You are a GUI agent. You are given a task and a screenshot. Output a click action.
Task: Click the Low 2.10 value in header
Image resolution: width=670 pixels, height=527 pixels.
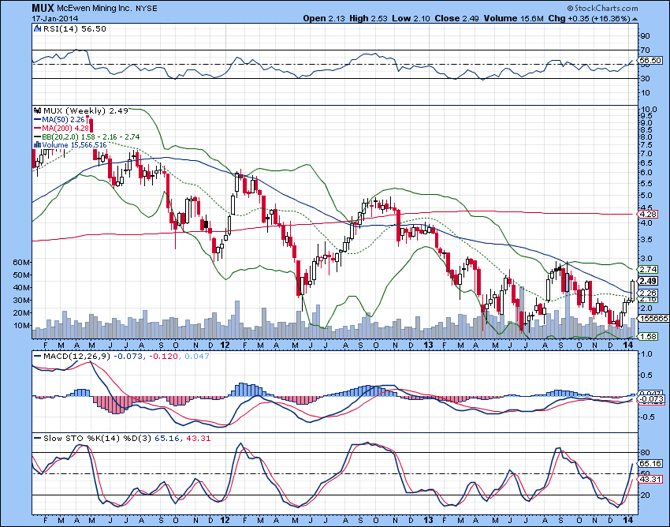411,18
